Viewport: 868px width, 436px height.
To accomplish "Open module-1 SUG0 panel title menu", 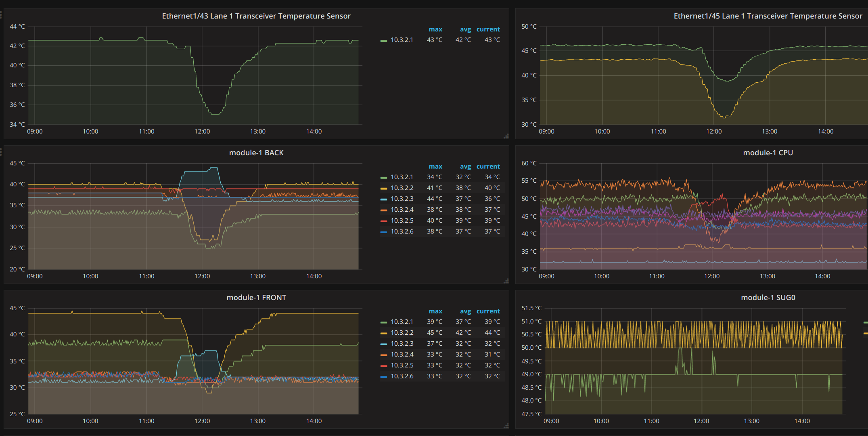I will pyautogui.click(x=768, y=298).
